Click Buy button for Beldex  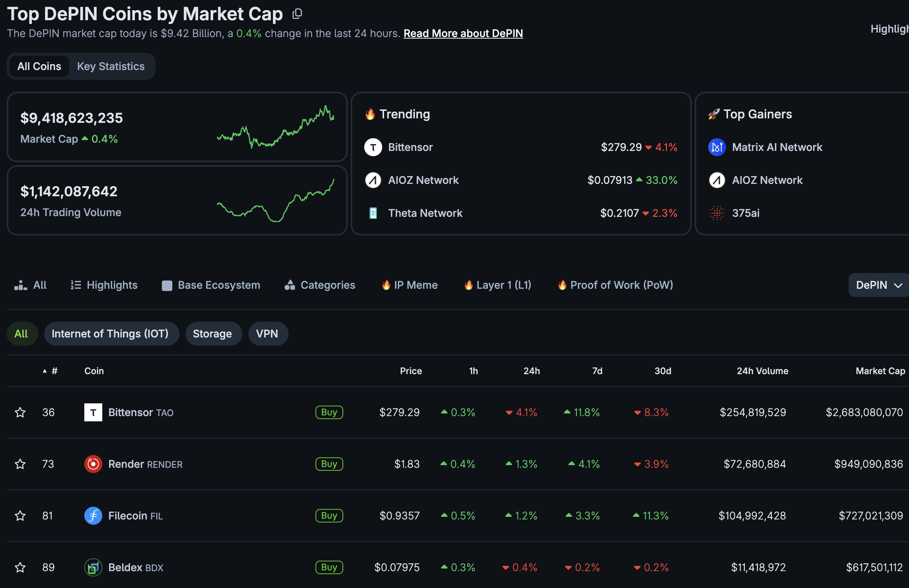point(329,567)
